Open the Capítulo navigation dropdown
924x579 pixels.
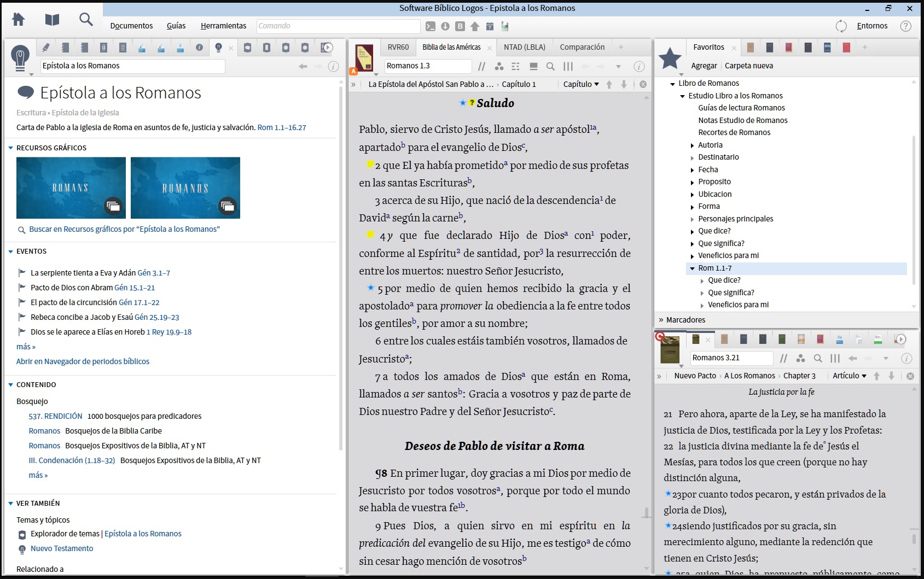(581, 84)
